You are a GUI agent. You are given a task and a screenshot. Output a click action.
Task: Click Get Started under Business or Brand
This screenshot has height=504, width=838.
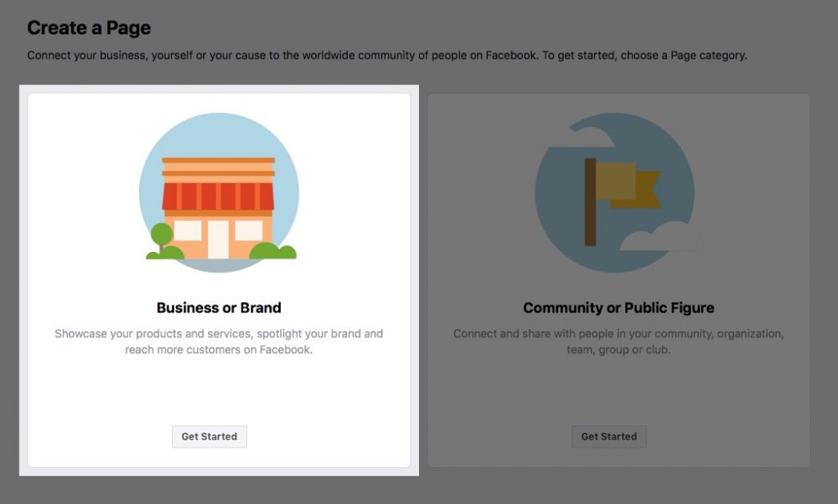pyautogui.click(x=209, y=437)
